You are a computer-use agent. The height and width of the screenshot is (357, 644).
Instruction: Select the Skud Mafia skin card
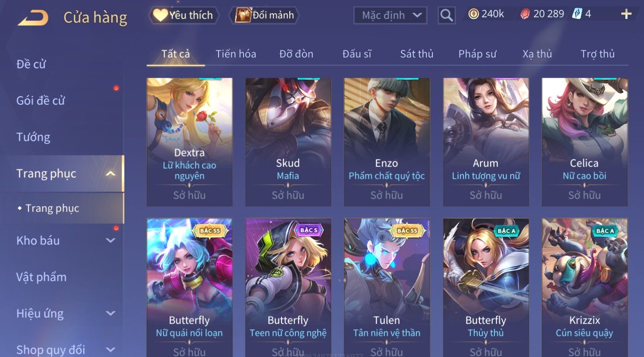click(288, 142)
